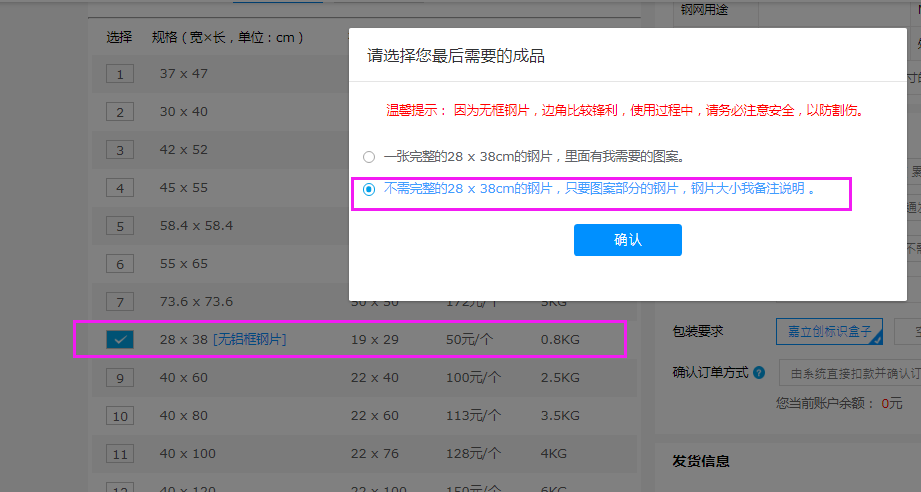Select row 6 box for 55 x 65
The image size is (921, 492).
120,264
